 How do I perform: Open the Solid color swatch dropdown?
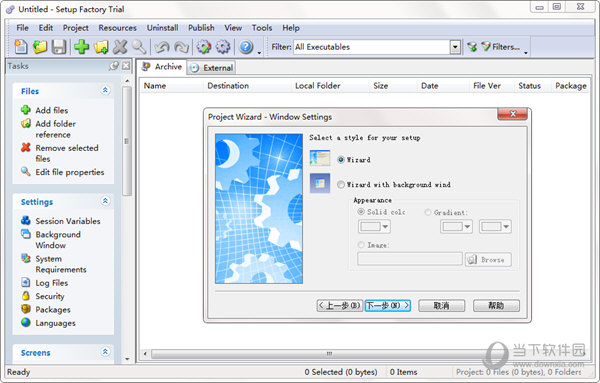click(374, 227)
